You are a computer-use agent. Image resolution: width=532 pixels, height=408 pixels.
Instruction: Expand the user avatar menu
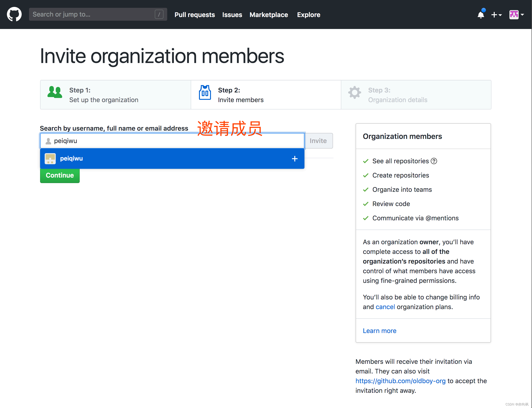click(516, 14)
